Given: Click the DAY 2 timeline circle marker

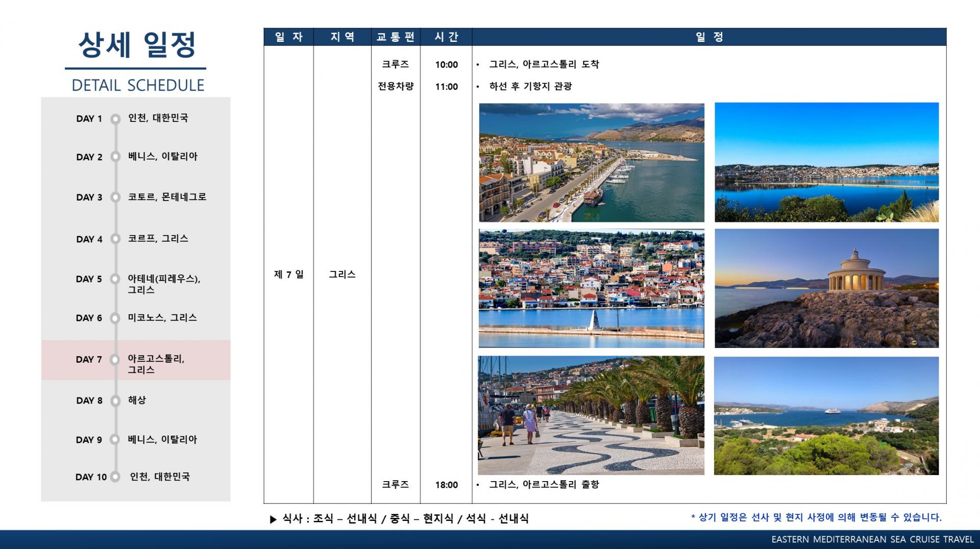Looking at the screenshot, I should pos(116,157).
